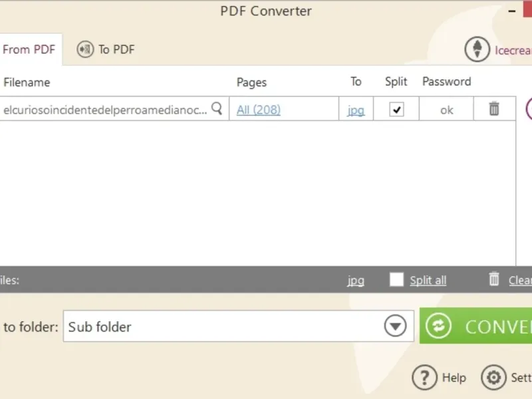This screenshot has width=532, height=399.
Task: Open the All (208) pages link
Action: coord(258,110)
